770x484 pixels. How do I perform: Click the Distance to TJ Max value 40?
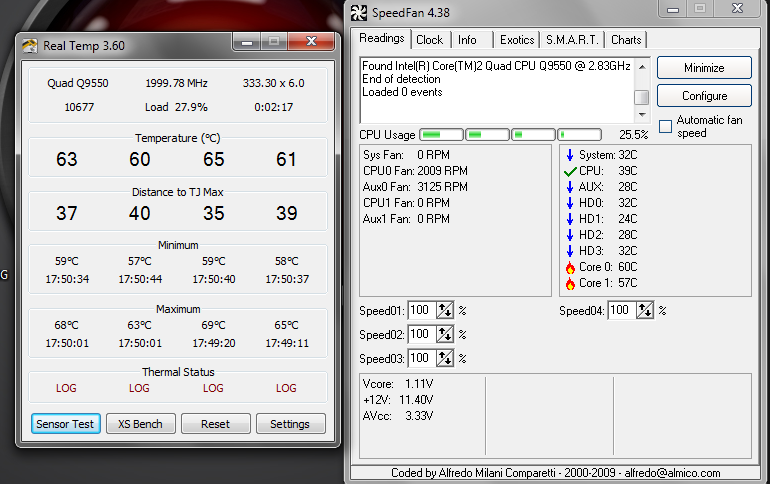tap(140, 214)
